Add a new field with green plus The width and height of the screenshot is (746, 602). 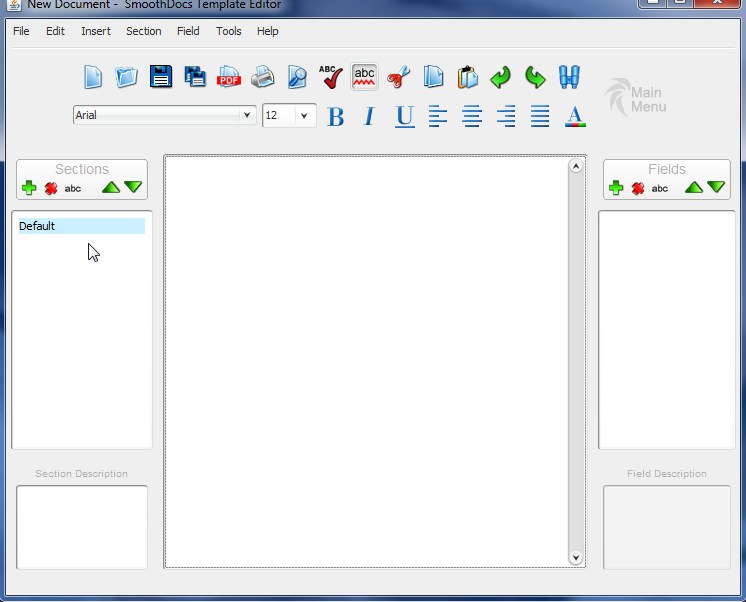[x=616, y=188]
